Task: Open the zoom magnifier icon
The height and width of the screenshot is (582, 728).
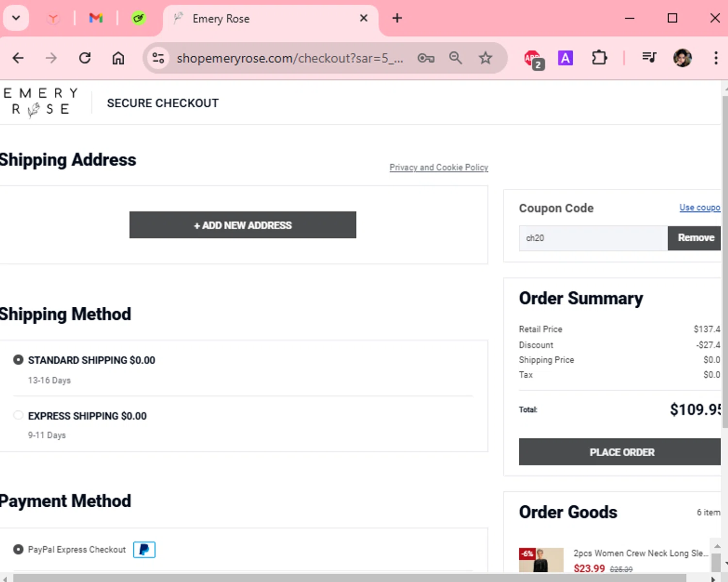Action: (x=455, y=58)
